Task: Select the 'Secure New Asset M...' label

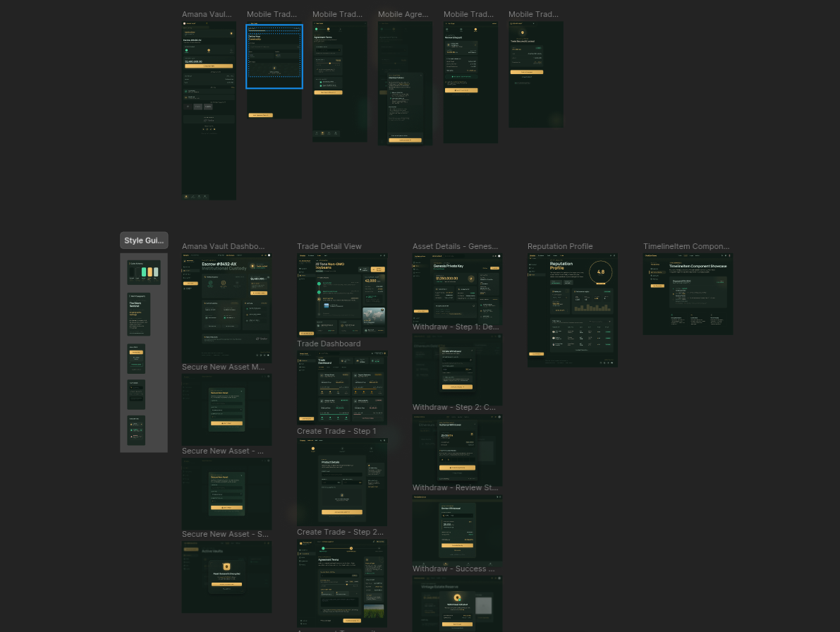Action: (224, 367)
